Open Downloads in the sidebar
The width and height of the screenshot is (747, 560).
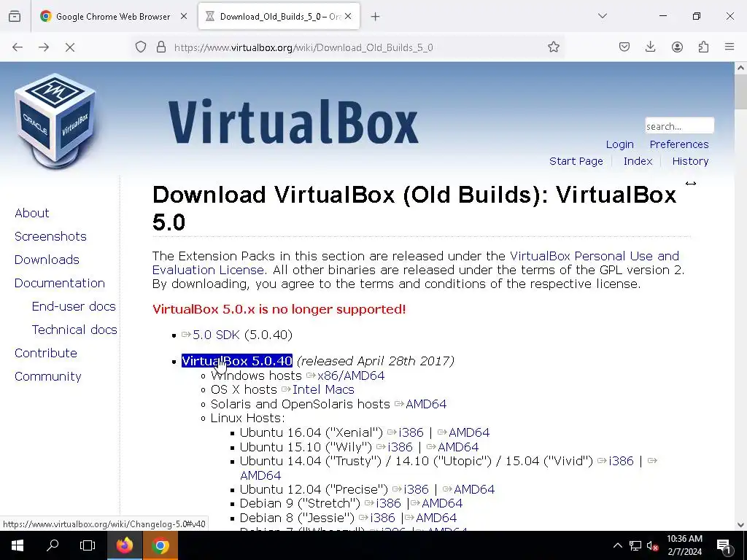click(x=47, y=260)
